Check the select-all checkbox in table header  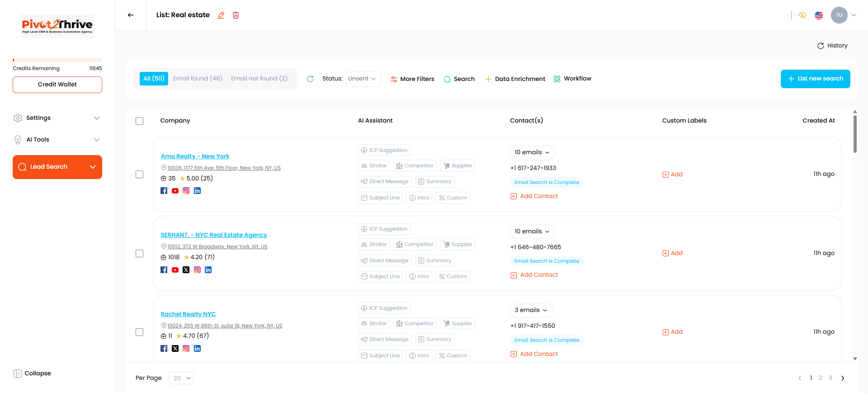click(x=140, y=121)
